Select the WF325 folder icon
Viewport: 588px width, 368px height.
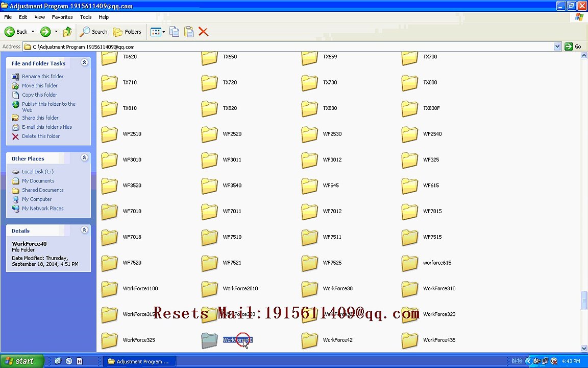coord(410,160)
